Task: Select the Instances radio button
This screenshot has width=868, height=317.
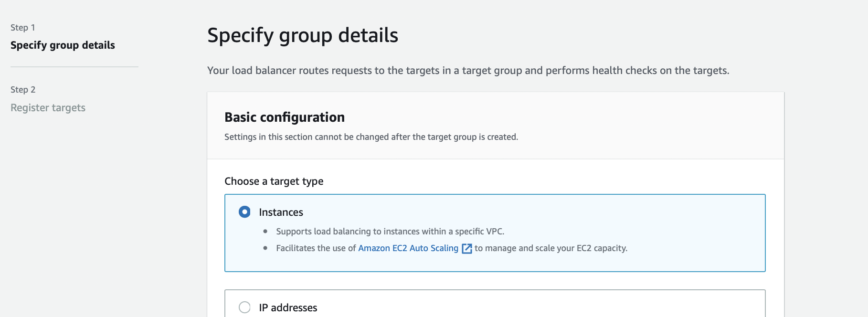Action: click(x=244, y=212)
